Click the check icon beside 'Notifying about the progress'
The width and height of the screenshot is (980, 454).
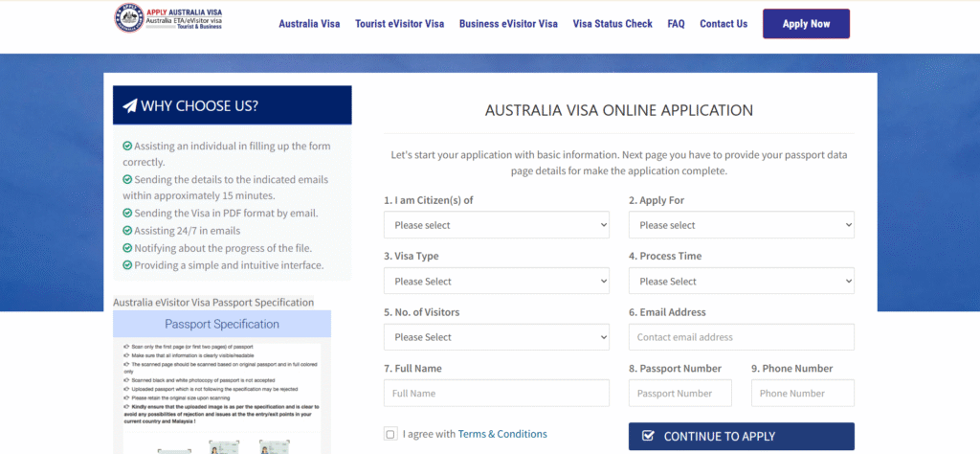[x=127, y=248]
